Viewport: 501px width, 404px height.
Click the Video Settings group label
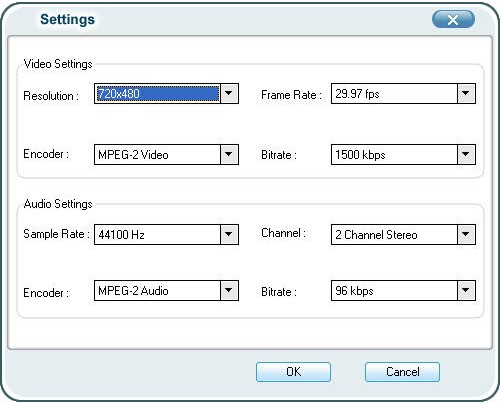58,64
